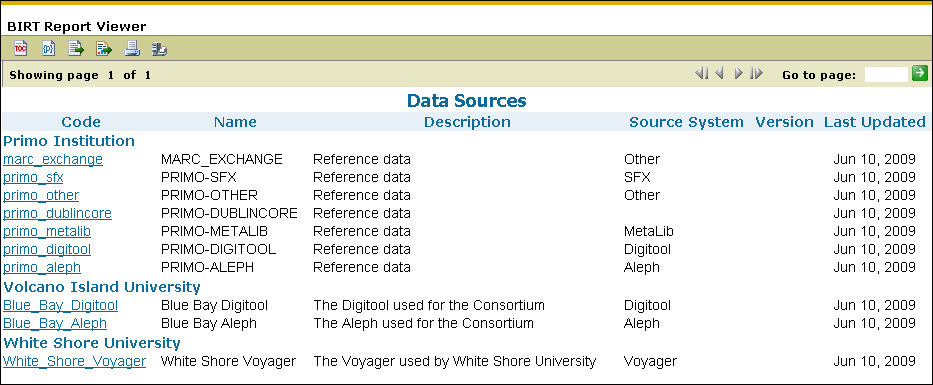Go to the last page arrow
The image size is (933, 385).
[x=756, y=74]
